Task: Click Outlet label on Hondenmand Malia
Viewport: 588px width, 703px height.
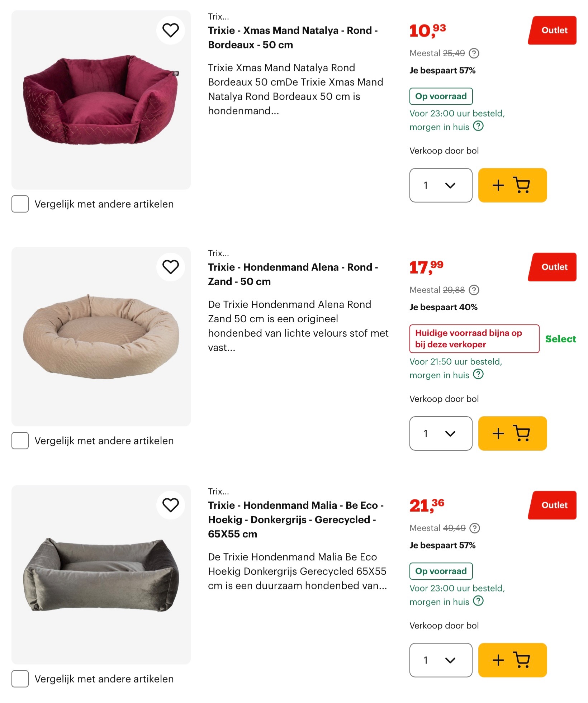Action: (x=553, y=505)
